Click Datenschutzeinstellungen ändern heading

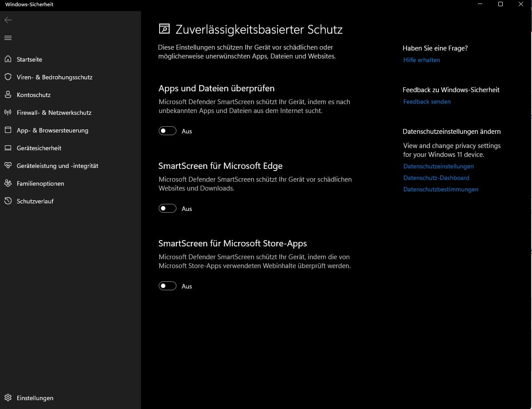(x=451, y=131)
